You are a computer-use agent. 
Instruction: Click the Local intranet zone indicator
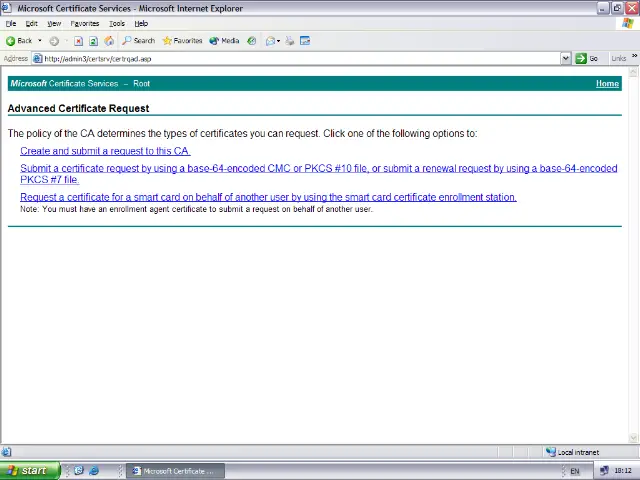573,452
